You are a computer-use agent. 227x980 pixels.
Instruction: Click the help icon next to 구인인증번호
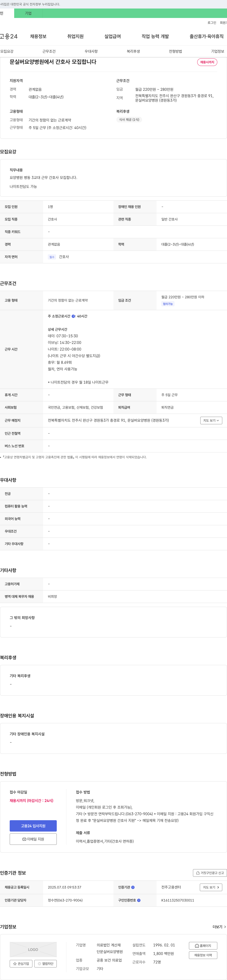[x=139, y=900]
